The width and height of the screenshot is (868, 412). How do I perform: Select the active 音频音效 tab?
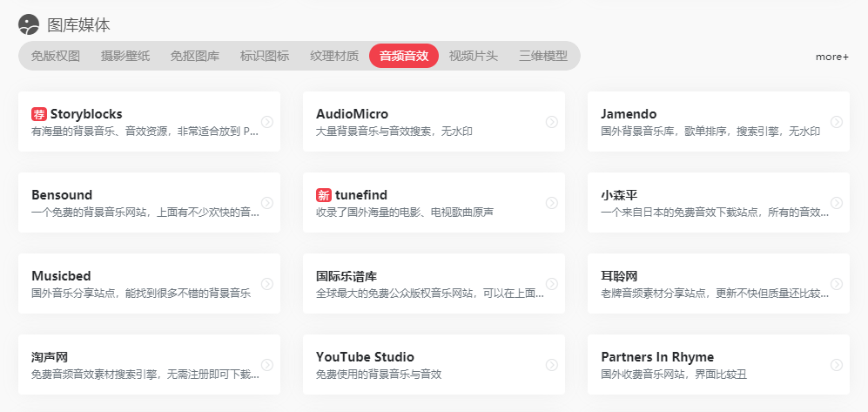404,56
